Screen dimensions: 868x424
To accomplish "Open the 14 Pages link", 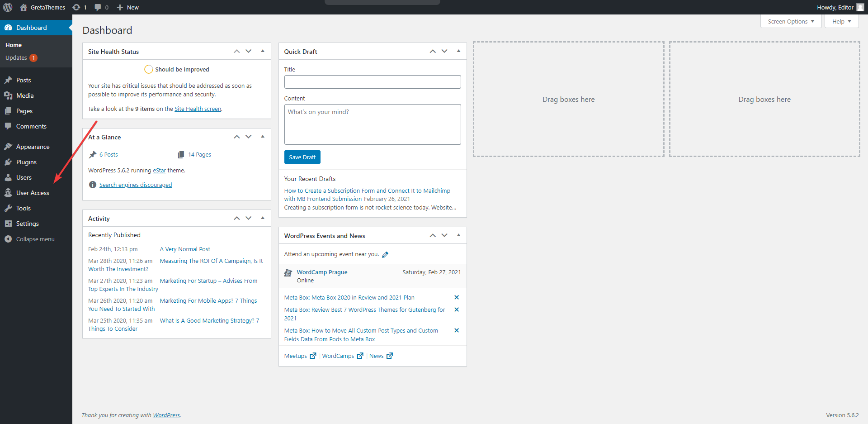I will (199, 155).
